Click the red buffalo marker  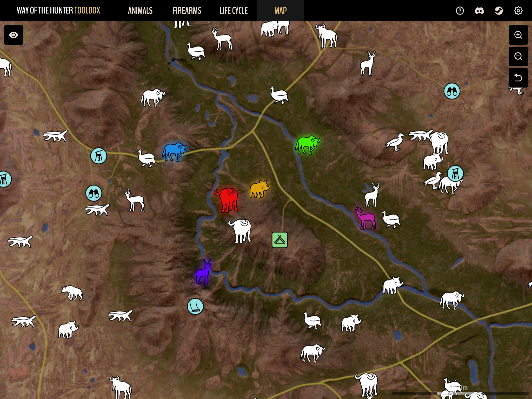coord(227,199)
